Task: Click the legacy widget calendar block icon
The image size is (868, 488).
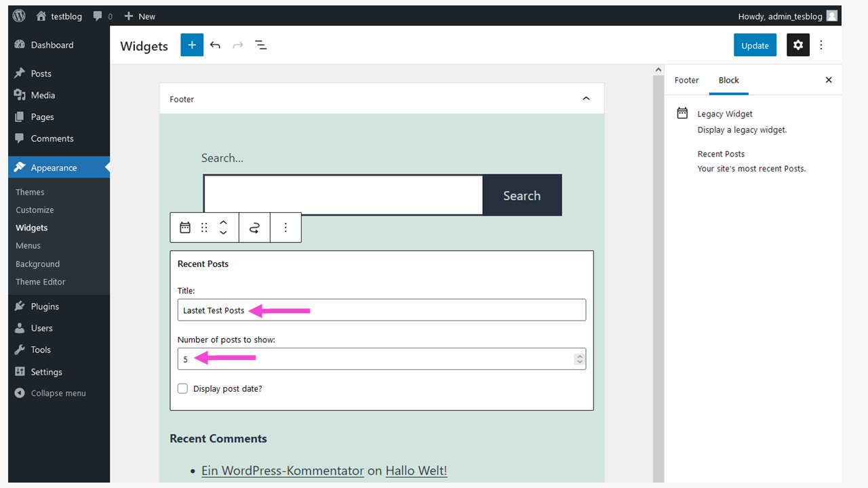Action: (185, 228)
